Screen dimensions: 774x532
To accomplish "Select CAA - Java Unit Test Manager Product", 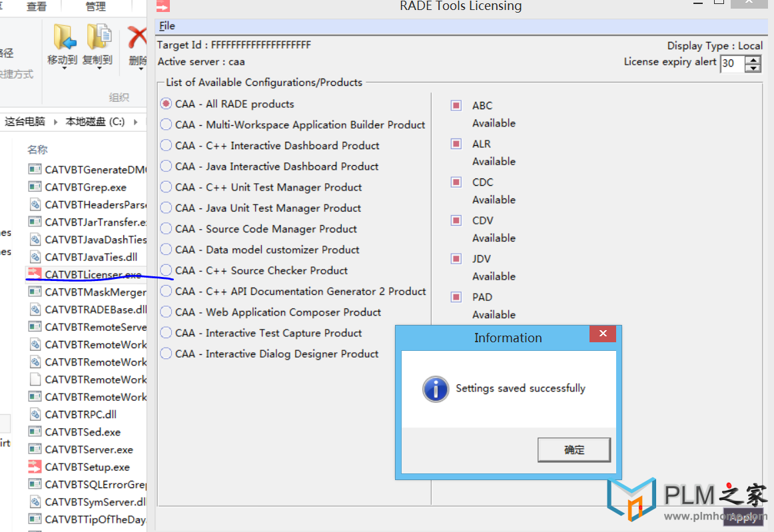I will point(167,208).
